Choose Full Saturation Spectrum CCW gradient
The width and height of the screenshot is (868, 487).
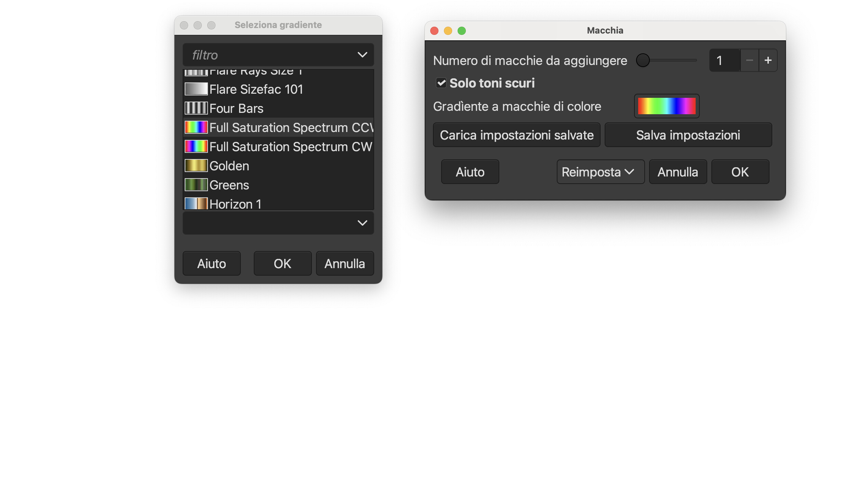[291, 128]
